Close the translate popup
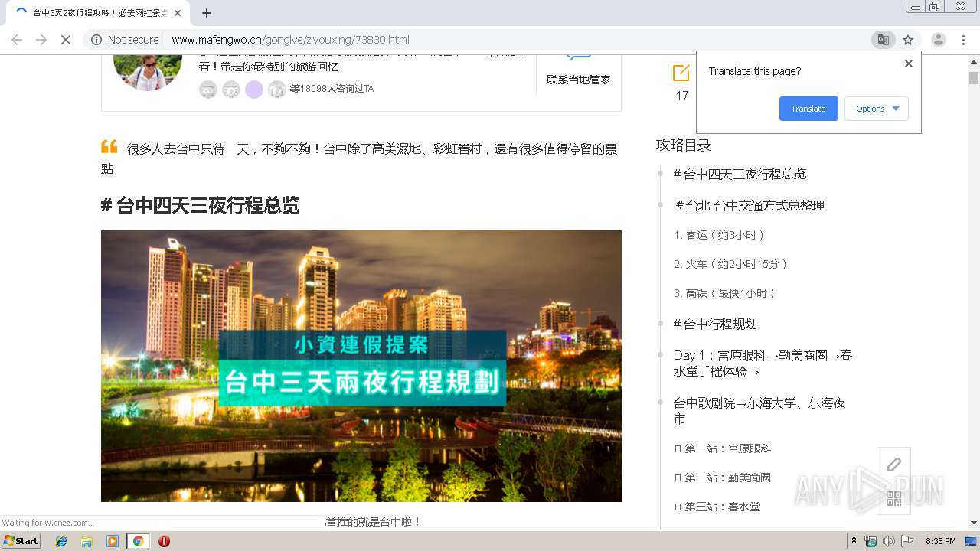 [909, 64]
